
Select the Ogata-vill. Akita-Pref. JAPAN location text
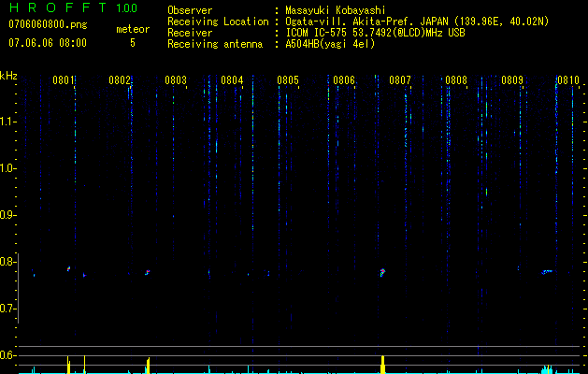[417, 22]
